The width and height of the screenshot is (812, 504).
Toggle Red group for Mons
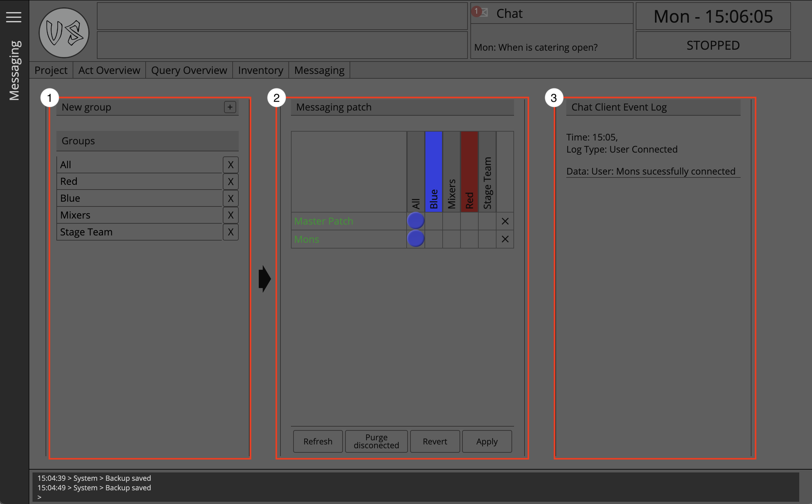[469, 239]
